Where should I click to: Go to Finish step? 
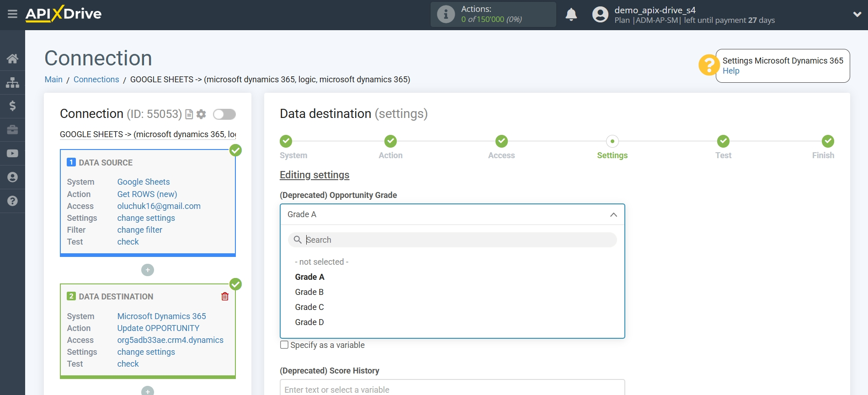828,141
